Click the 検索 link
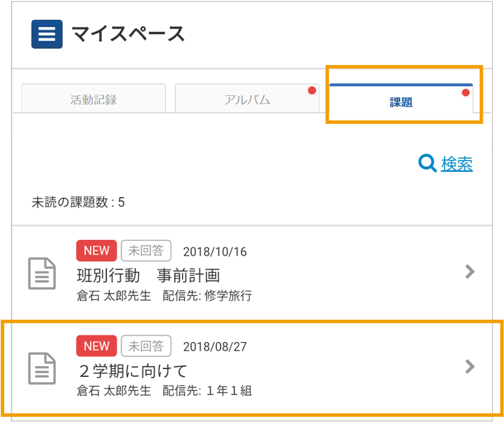The image size is (504, 422). coord(457,164)
